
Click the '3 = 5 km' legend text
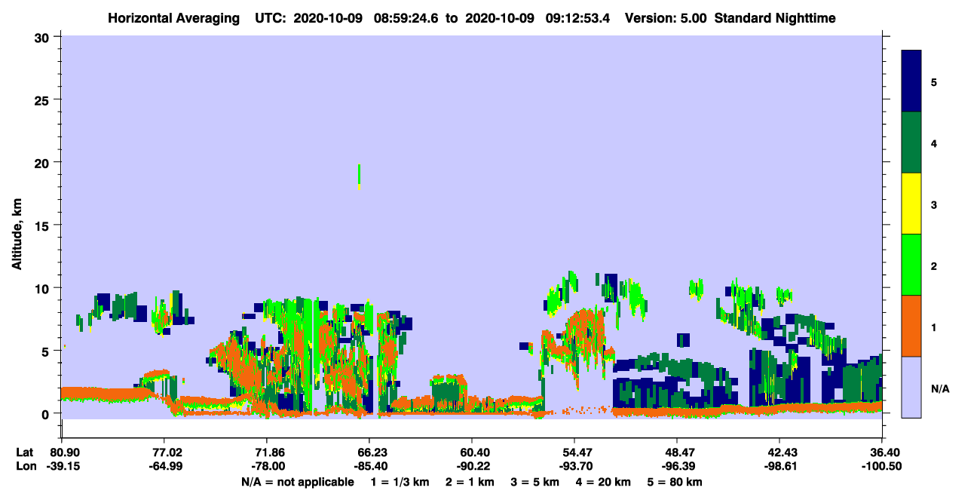(x=535, y=482)
